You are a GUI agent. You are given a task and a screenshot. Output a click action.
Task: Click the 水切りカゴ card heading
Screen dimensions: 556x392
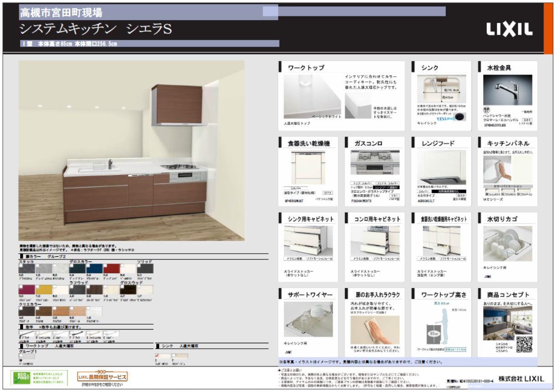502,219
